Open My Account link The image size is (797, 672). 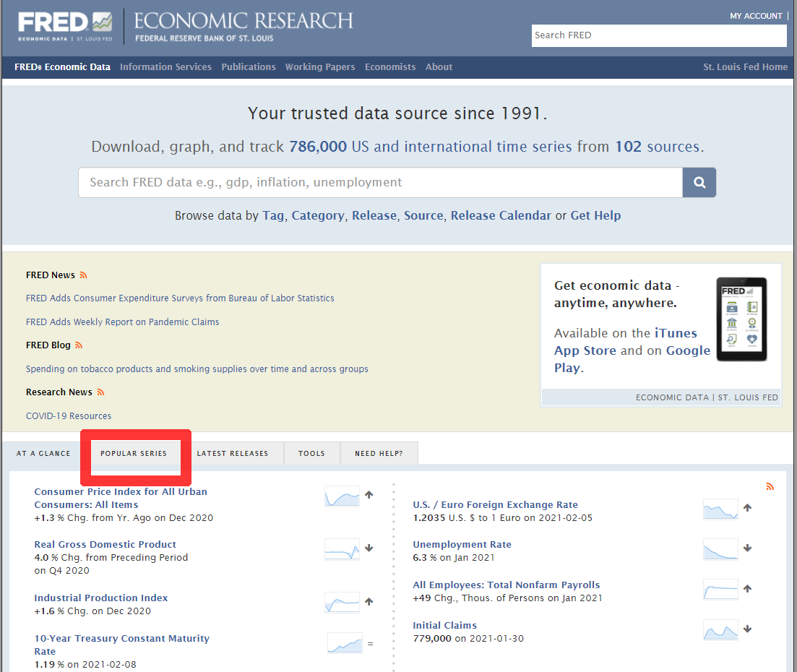pos(757,17)
